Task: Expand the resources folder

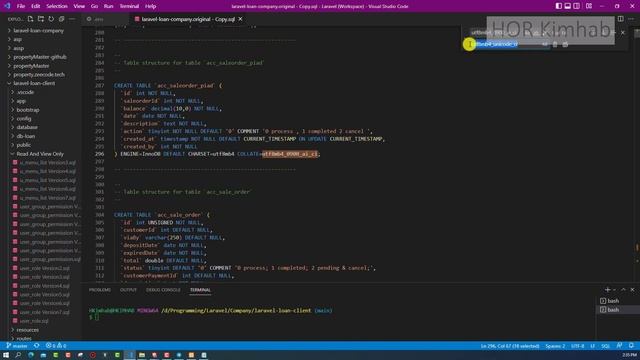Action: pyautogui.click(x=27, y=330)
